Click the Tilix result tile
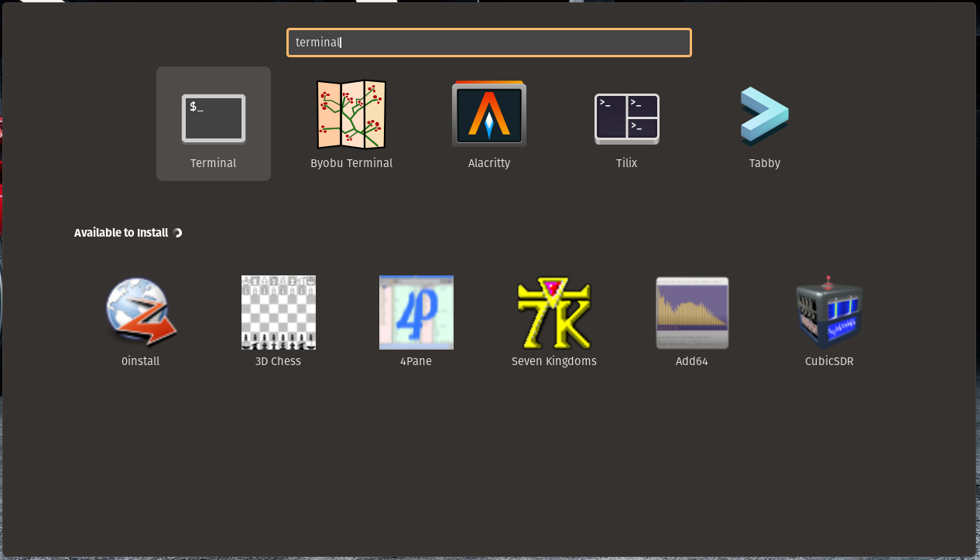 626,124
